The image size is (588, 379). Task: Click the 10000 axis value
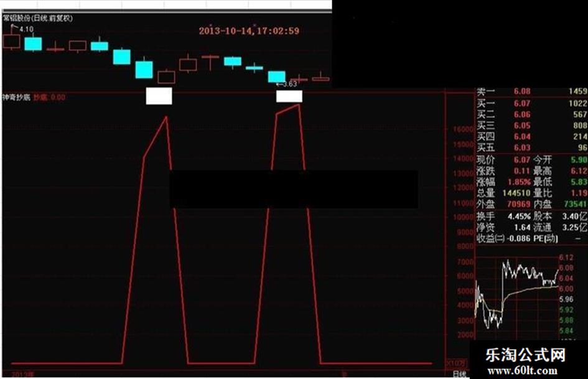pos(464,217)
